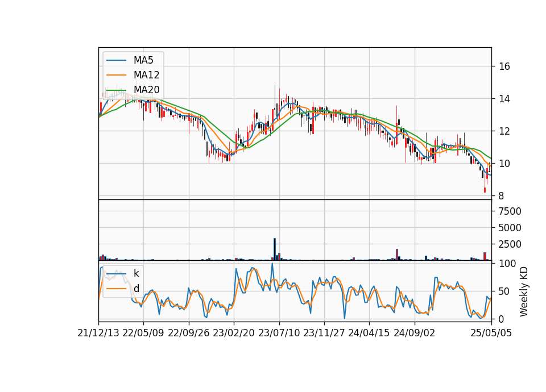This screenshot has height=392, width=546.
Task: Click the tall magenta volume bar mid-2024
Action: tap(397, 255)
